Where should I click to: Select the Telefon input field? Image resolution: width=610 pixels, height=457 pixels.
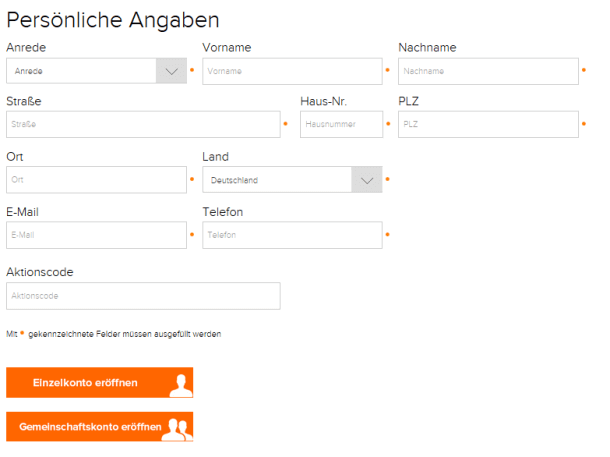pos(292,235)
